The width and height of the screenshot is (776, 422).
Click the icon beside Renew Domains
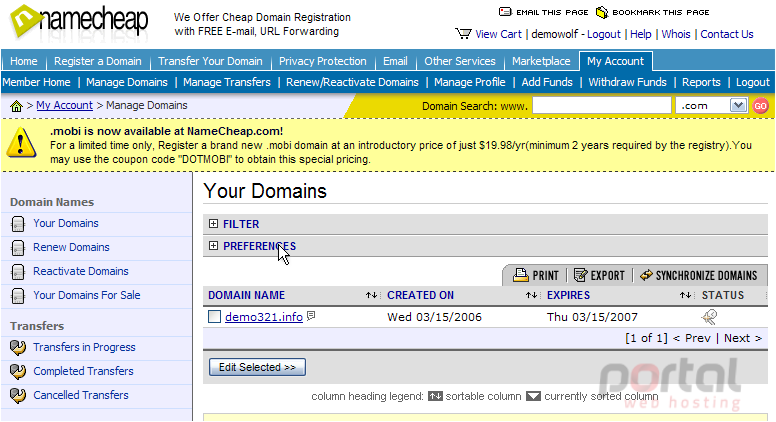[18, 248]
